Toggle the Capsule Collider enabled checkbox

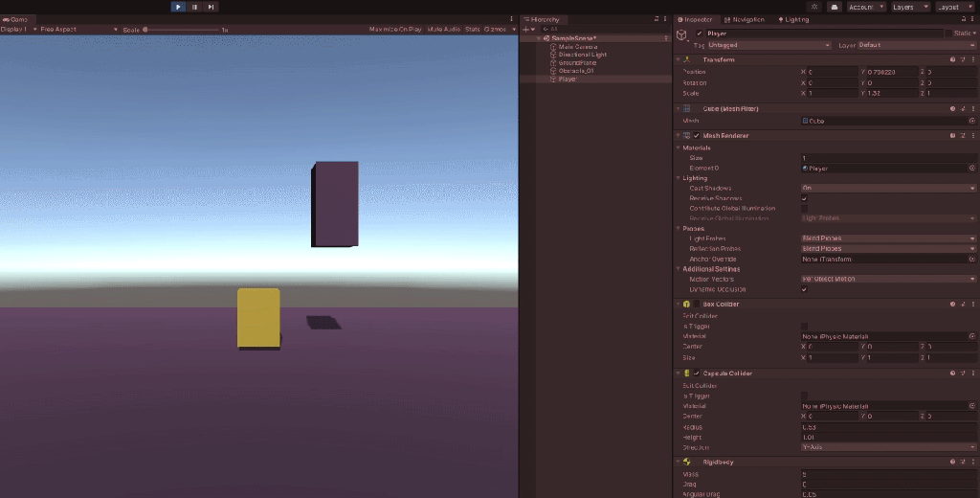(697, 373)
